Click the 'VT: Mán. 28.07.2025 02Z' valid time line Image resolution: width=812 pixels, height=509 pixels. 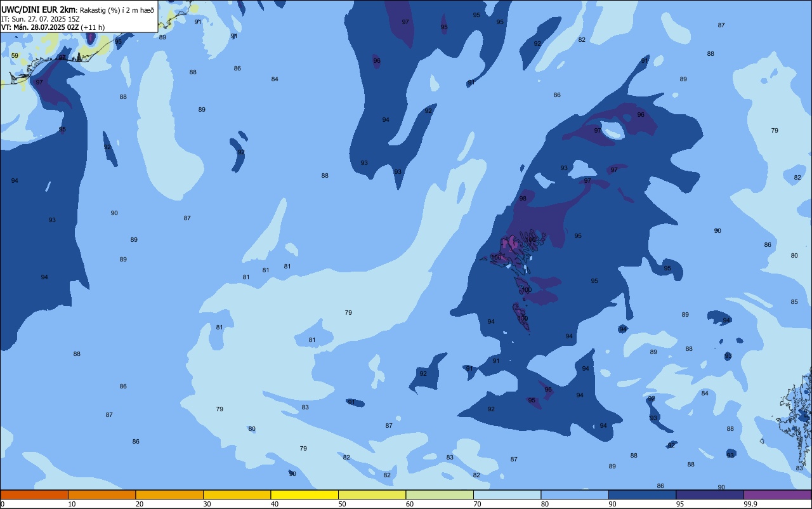pos(40,27)
